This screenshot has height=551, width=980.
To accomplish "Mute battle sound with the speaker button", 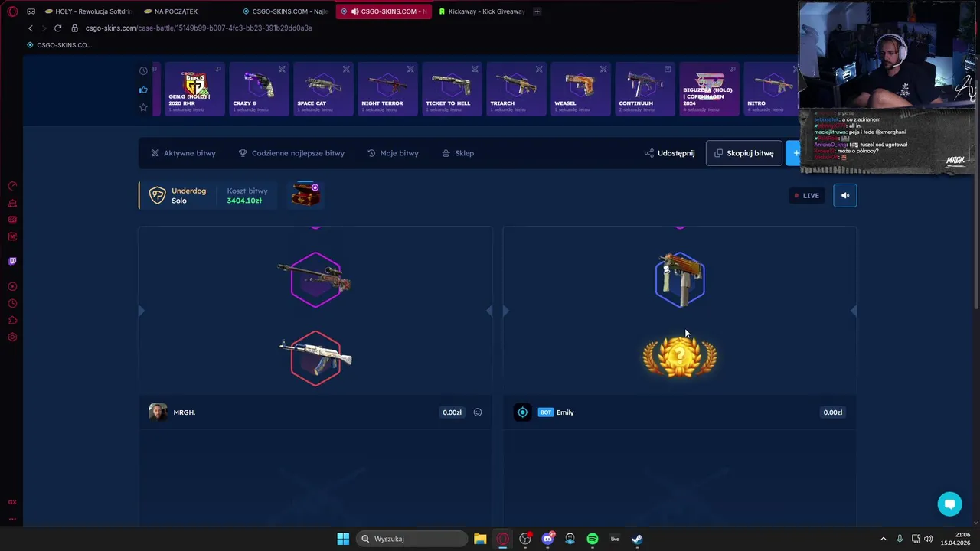I will tap(845, 195).
